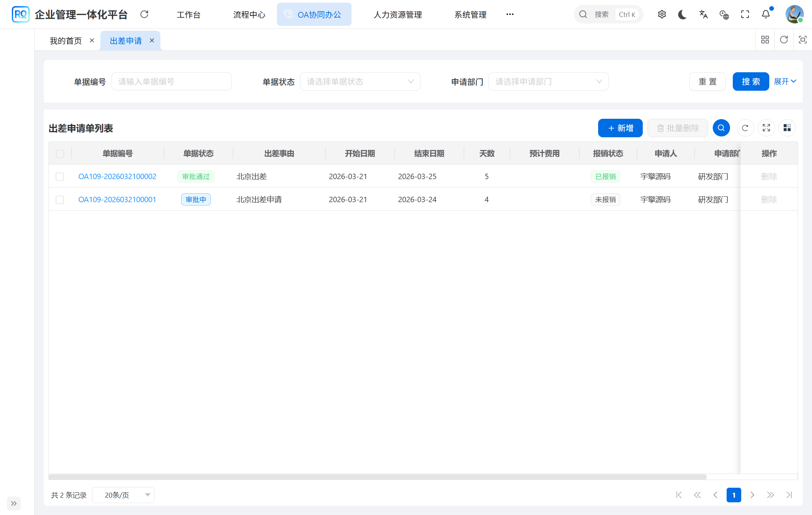
Task: Click the settings gear icon
Action: [x=662, y=14]
